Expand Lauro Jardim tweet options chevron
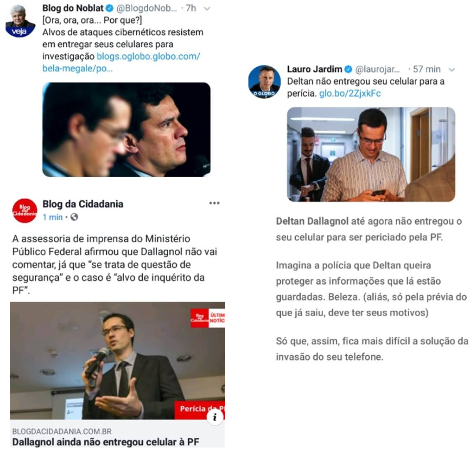 pyautogui.click(x=452, y=70)
